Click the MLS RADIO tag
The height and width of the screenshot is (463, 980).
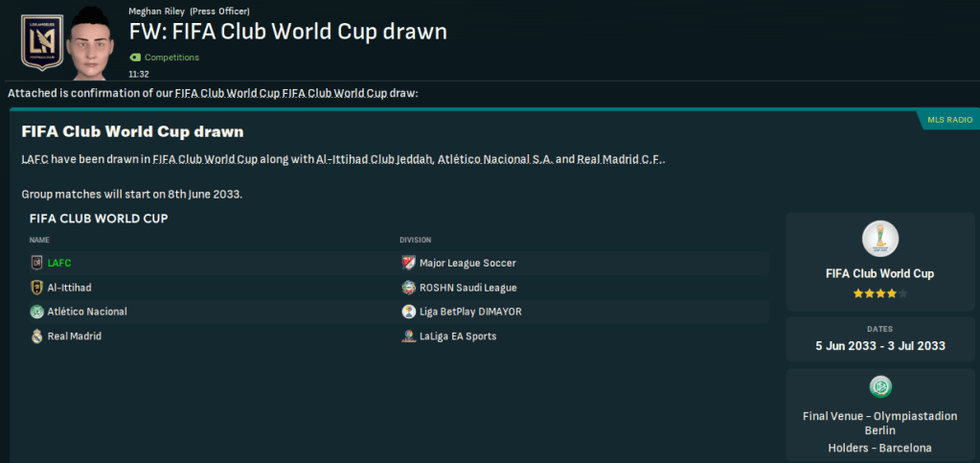949,120
